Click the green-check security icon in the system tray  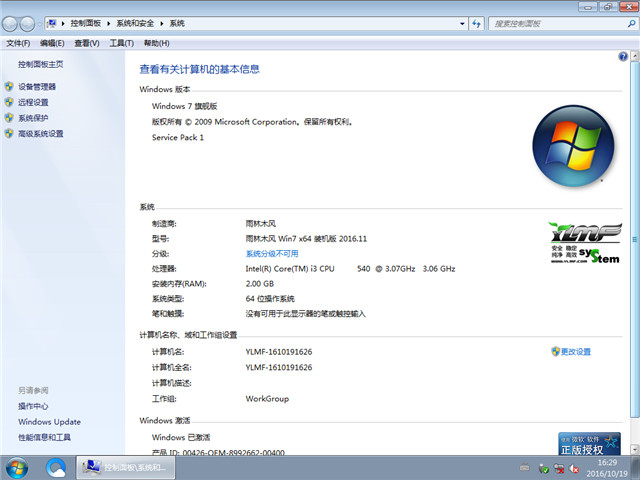pos(543,469)
